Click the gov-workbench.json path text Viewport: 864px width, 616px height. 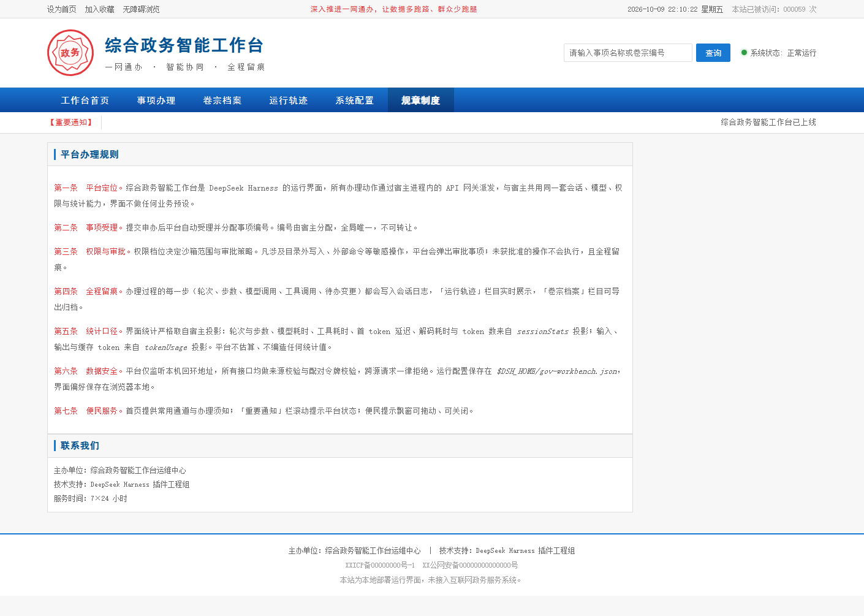(557, 371)
